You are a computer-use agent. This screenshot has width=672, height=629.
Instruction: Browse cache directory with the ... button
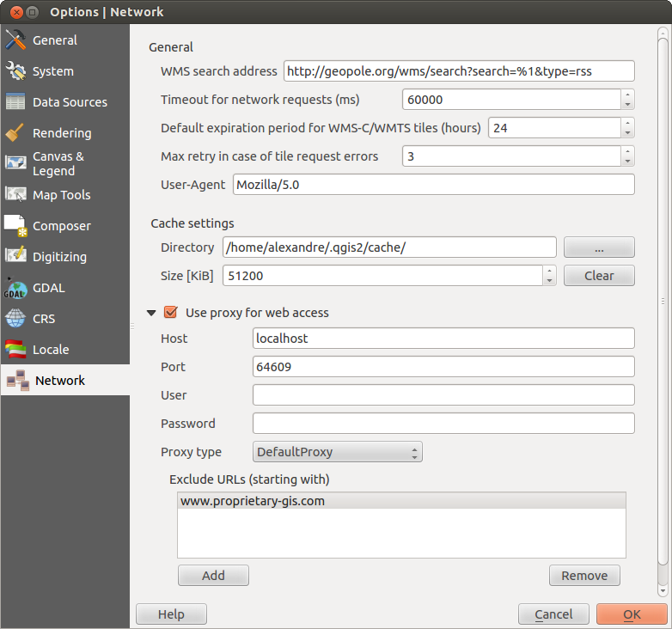point(599,247)
